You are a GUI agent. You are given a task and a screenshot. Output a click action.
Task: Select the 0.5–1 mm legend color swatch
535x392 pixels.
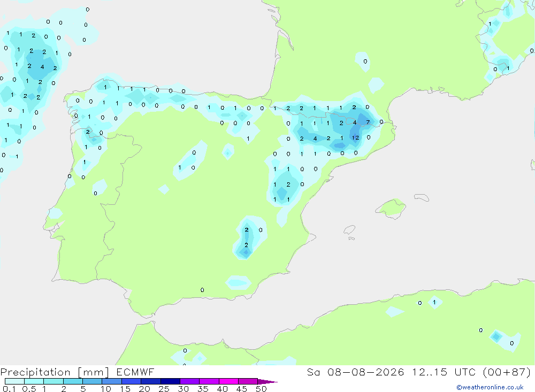pos(34,381)
